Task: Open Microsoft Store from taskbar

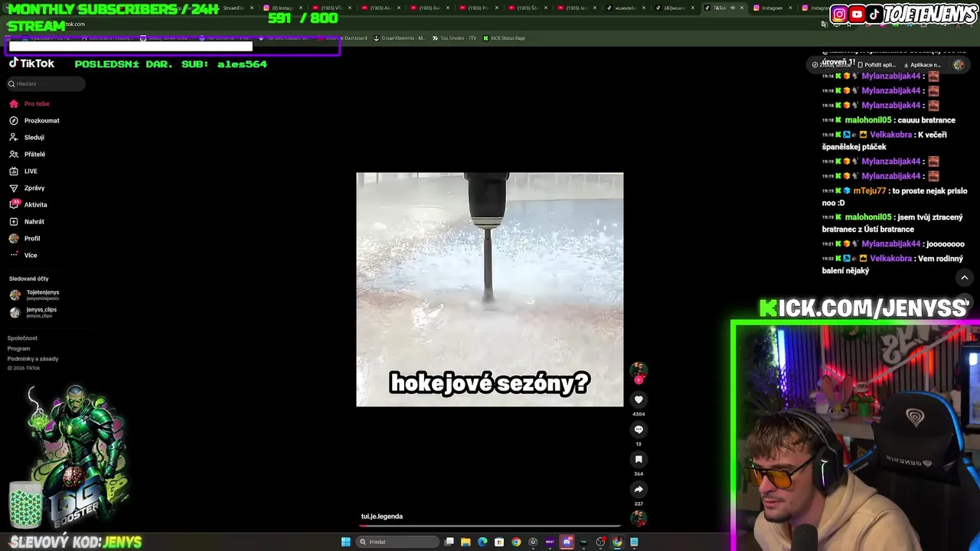Action: (x=499, y=542)
